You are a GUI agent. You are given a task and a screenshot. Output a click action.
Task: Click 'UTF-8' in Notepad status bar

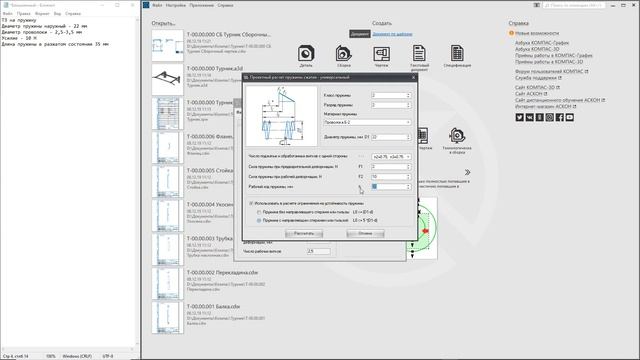(x=107, y=356)
